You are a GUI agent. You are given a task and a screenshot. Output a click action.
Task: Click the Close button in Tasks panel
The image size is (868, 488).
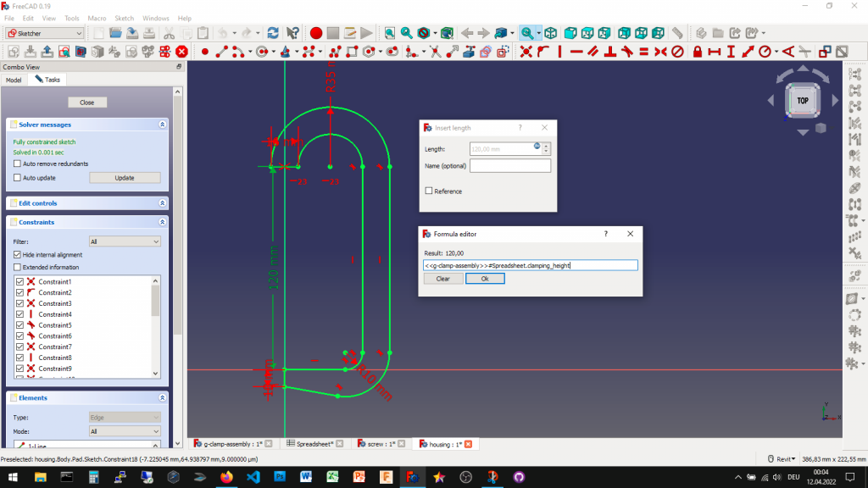87,103
